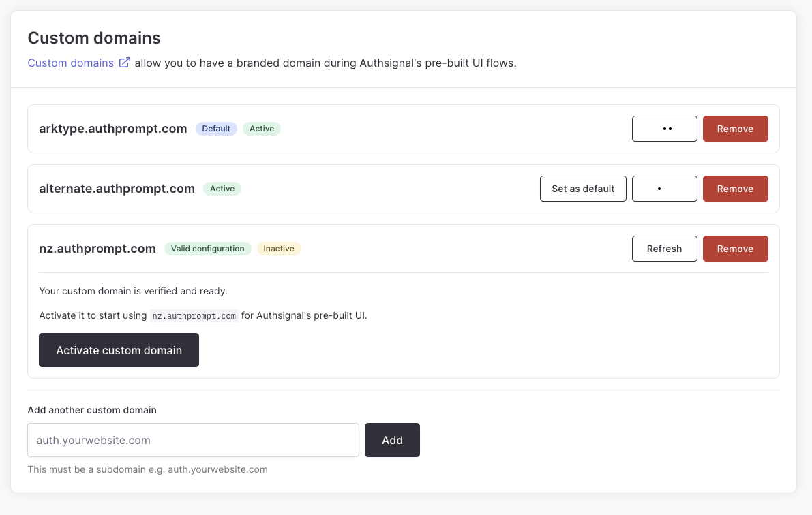Click the two-dot loading button on arktype row
This screenshot has width=812, height=515.
coord(664,128)
